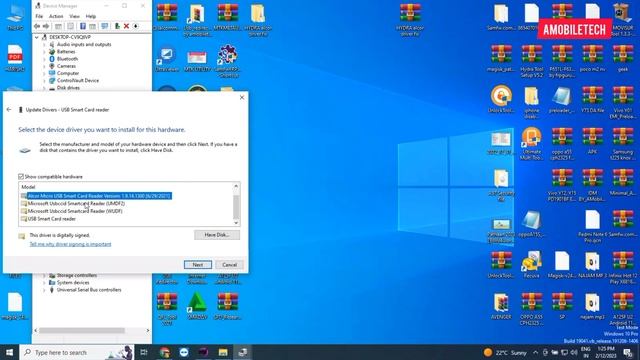
Task: Select MOVISUR Tool installer icon
Action: click(623, 19)
